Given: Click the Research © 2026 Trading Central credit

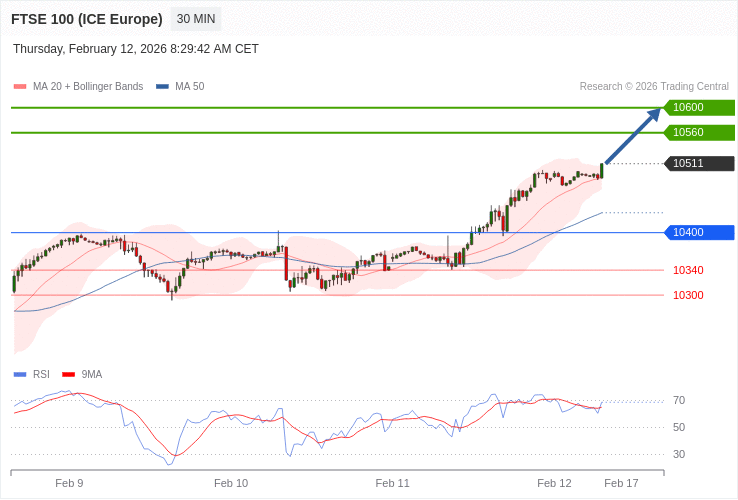Looking at the screenshot, I should click(654, 87).
